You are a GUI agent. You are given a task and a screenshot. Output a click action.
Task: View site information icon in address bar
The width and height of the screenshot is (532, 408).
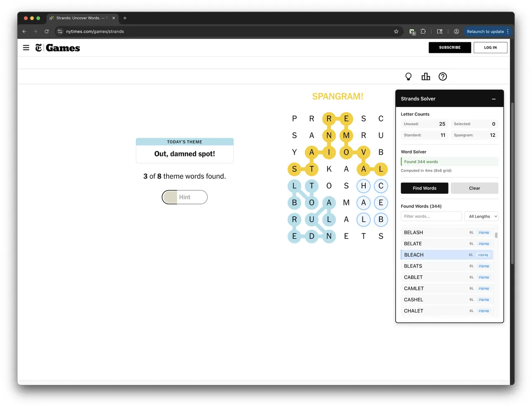(60, 32)
